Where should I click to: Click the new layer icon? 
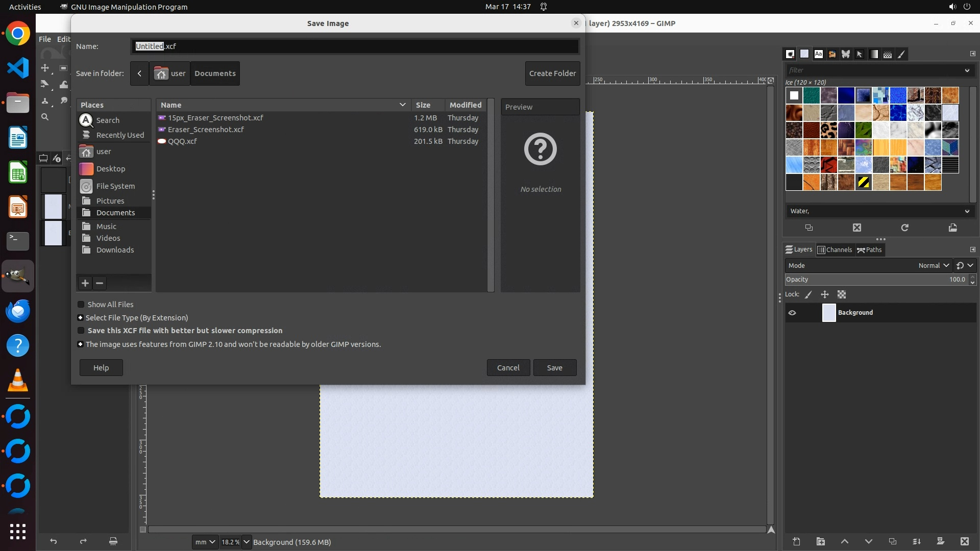[x=796, y=541]
